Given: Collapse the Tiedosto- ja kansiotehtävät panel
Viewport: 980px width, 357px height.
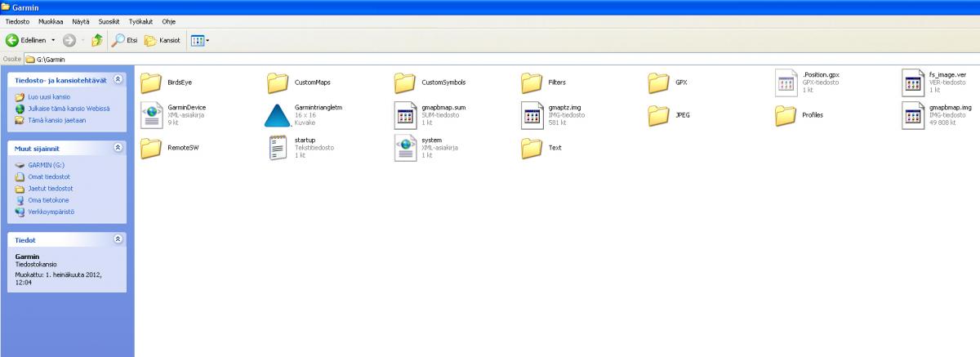Looking at the screenshot, I should tap(118, 79).
